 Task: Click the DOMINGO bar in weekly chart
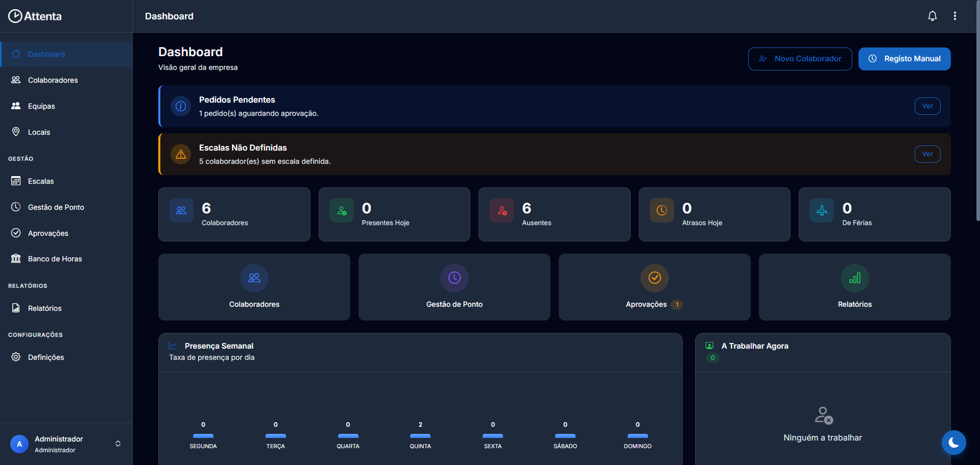pos(637,436)
